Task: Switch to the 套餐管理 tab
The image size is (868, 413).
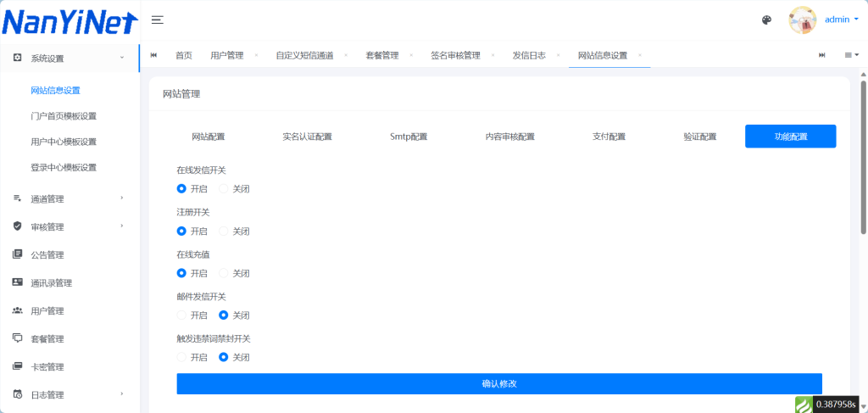Action: point(382,55)
